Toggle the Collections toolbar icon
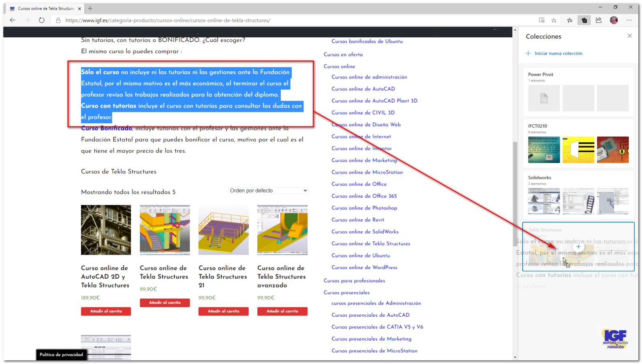 click(x=584, y=20)
